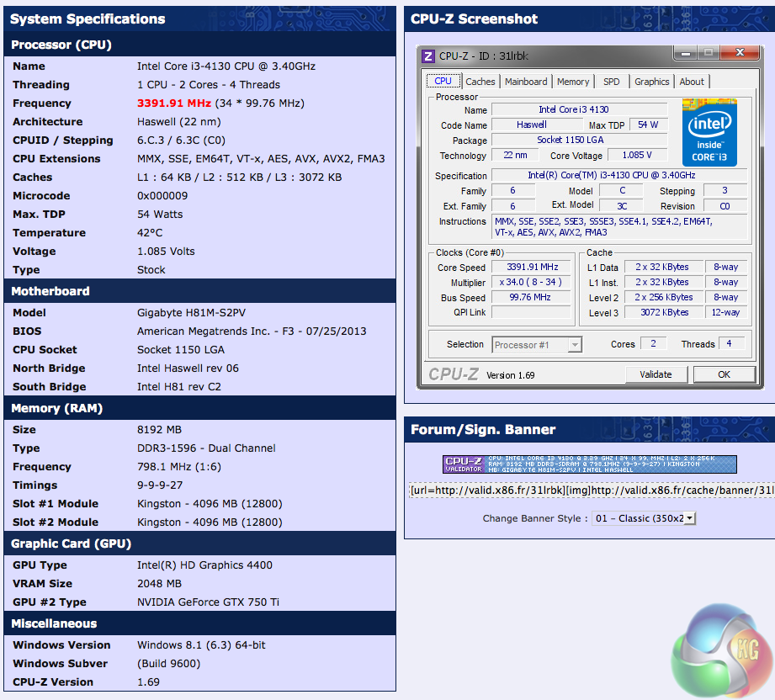Viewport: 775px width, 700px height.
Task: Click the CPU-Z Validator banner image
Action: tap(589, 464)
